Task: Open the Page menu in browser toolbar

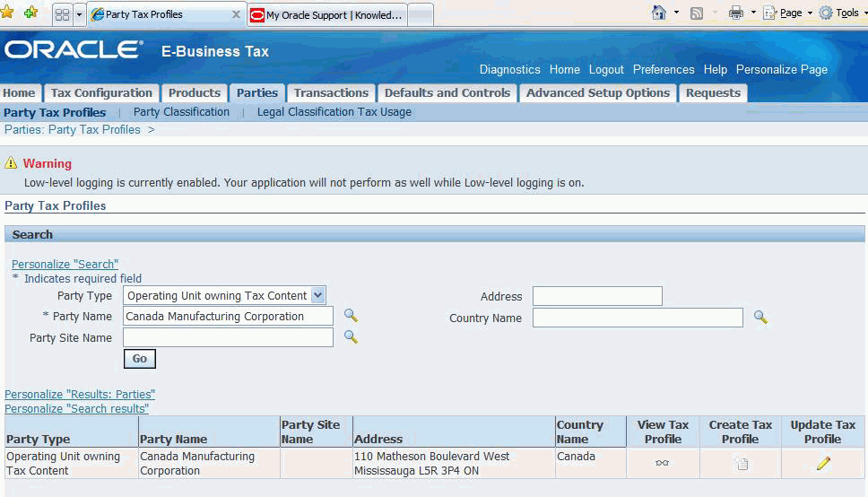Action: (787, 13)
